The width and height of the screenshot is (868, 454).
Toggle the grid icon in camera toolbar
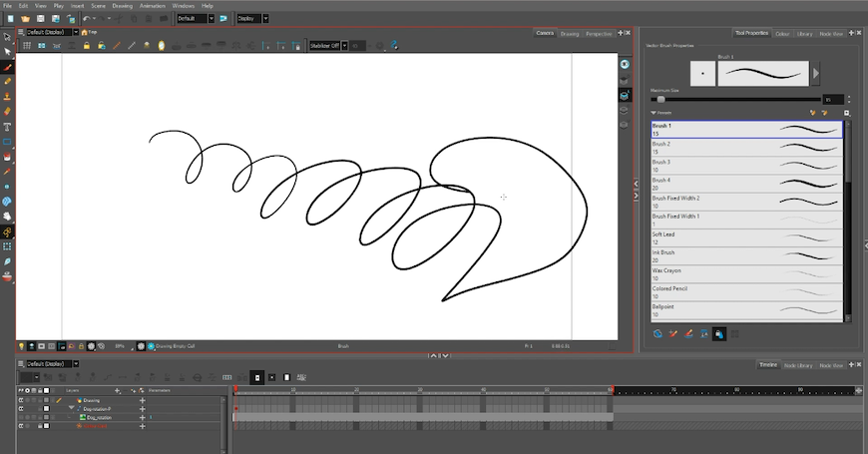(27, 46)
